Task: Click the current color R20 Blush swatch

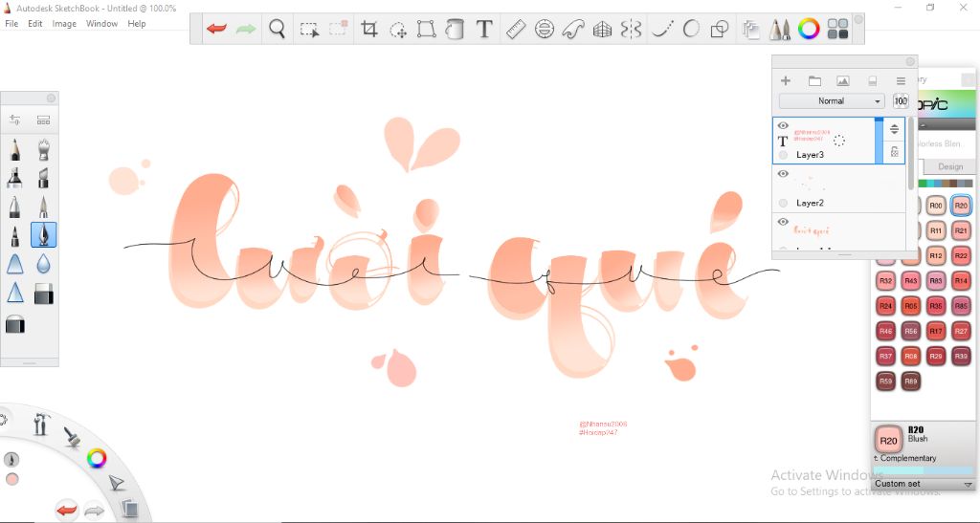Action: [x=888, y=440]
